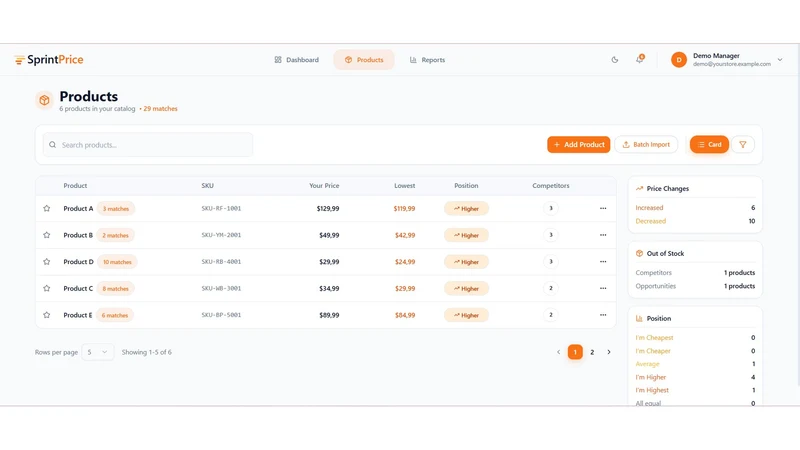This screenshot has width=800, height=450.
Task: Open the Rows per page dropdown
Action: click(97, 352)
